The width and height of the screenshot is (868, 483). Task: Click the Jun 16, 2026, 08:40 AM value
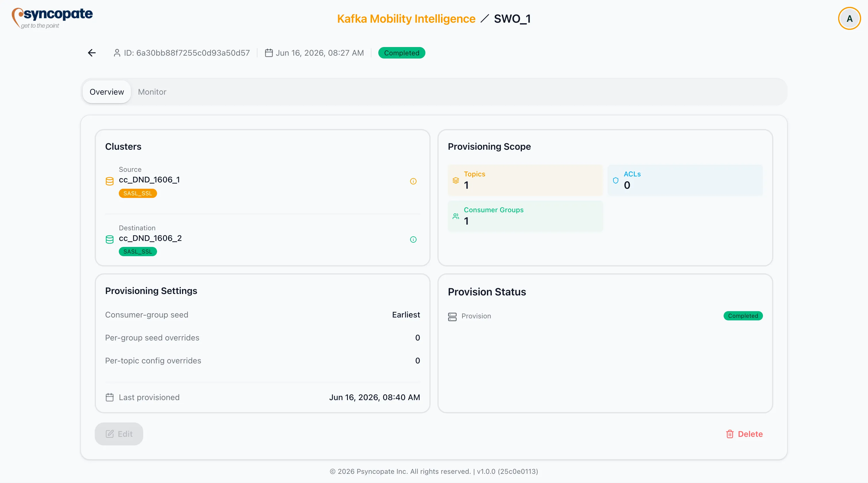(x=374, y=398)
